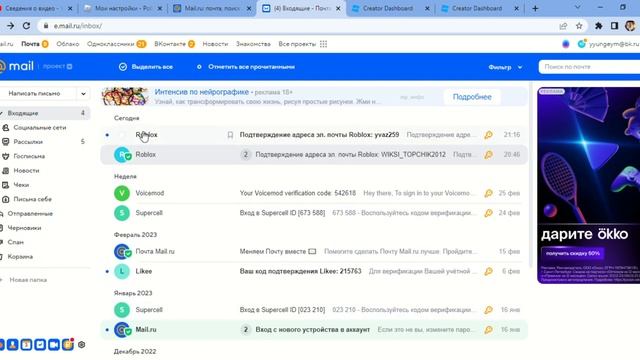Image resolution: width=640 pixels, height=360 pixels.
Task: Select Supercell 673 588 email via its avatar
Action: 122,213
